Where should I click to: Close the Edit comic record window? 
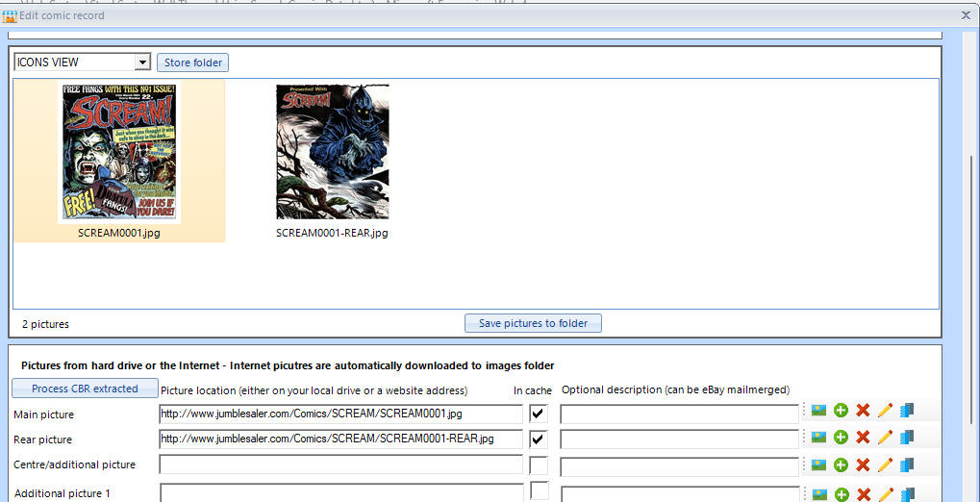[966, 15]
